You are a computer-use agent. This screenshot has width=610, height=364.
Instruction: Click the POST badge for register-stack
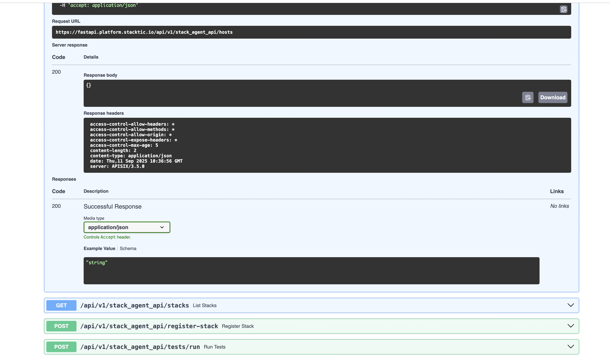click(x=61, y=326)
